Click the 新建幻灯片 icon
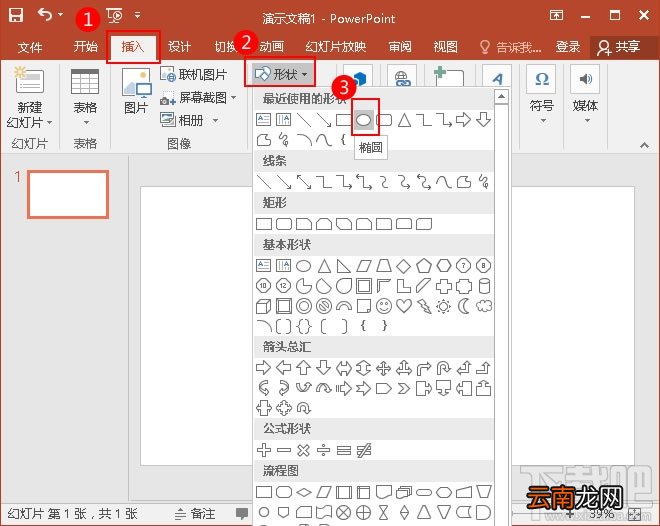The height and width of the screenshot is (526, 660). click(29, 80)
